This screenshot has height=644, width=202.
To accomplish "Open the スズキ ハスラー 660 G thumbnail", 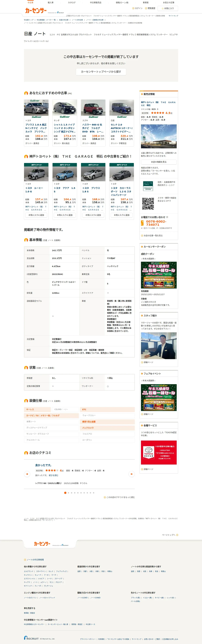I will pyautogui.click(x=93, y=109).
